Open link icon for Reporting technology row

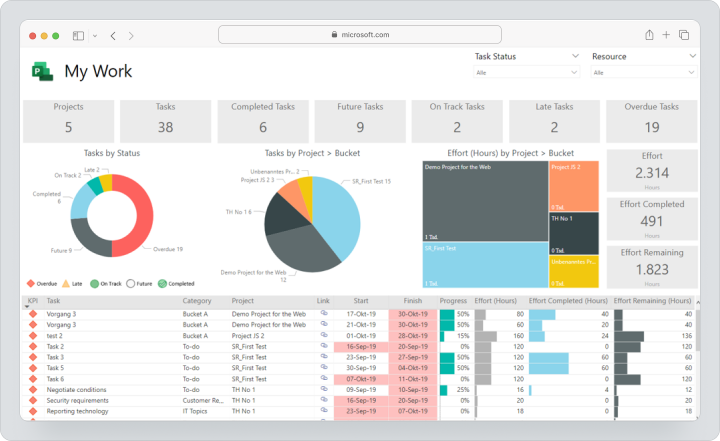[324, 411]
